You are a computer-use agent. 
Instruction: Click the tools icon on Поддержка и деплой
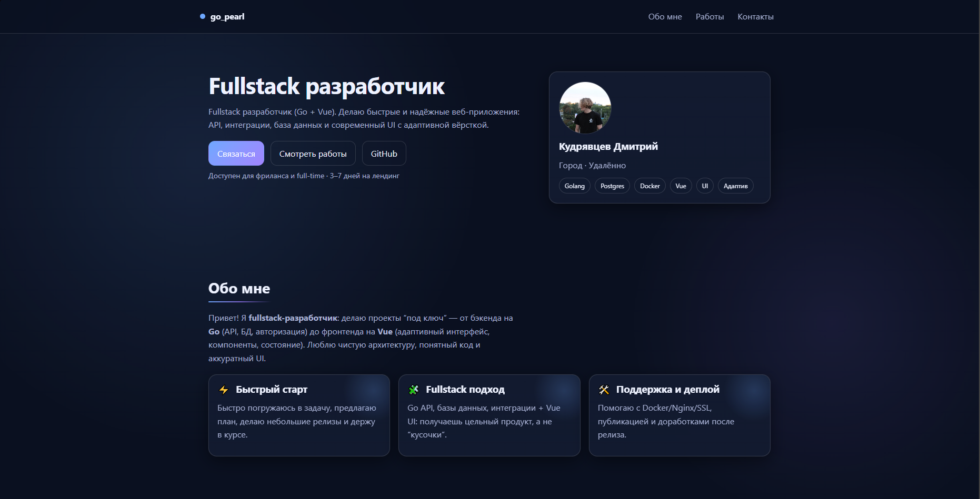pos(604,390)
